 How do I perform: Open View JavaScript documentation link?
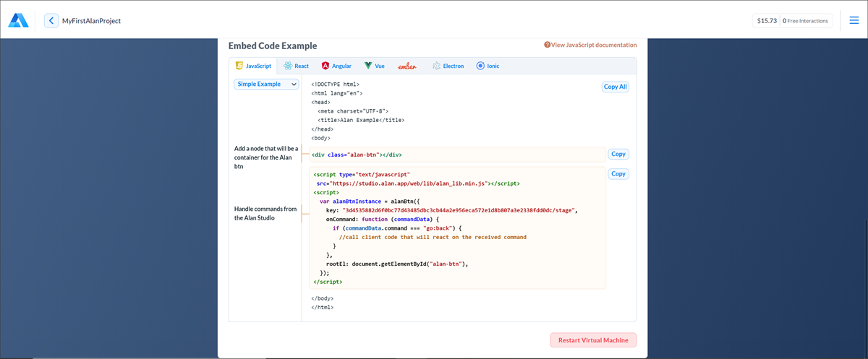click(x=594, y=45)
